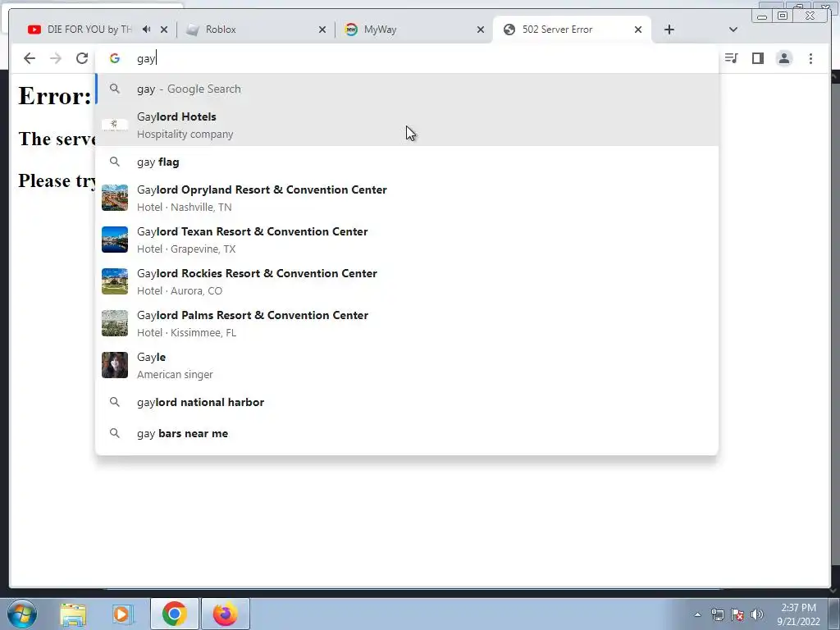Select the Gaylord Hotels suggestion
The height and width of the screenshot is (630, 840).
tap(407, 125)
